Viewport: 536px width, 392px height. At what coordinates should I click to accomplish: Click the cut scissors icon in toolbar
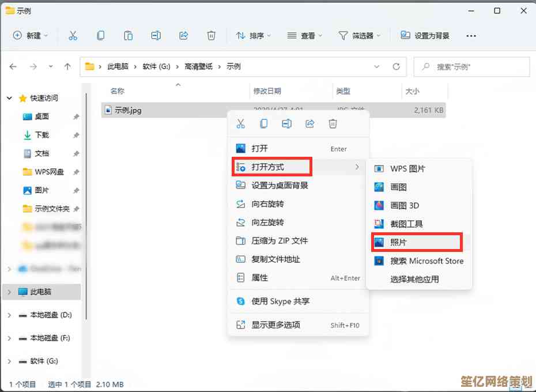(x=73, y=36)
